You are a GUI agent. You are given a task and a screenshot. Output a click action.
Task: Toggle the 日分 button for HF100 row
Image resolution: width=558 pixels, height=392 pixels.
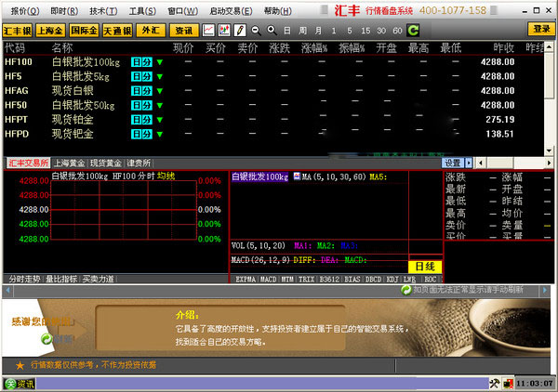(141, 62)
